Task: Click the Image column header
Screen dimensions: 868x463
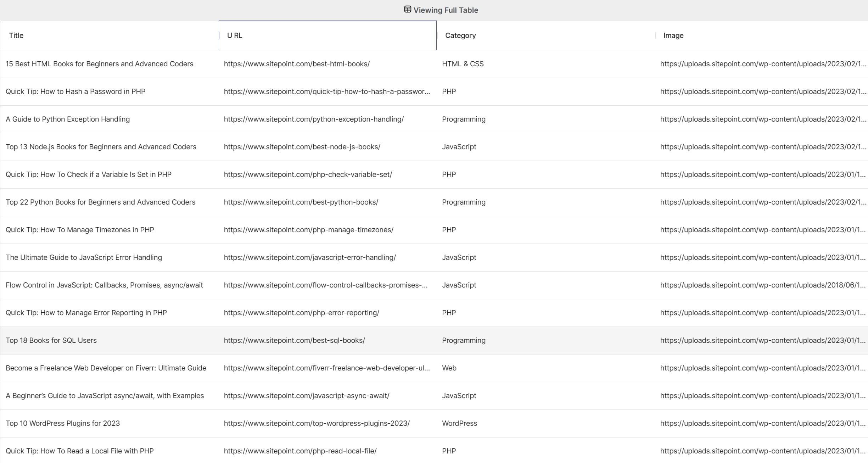Action: pos(673,35)
